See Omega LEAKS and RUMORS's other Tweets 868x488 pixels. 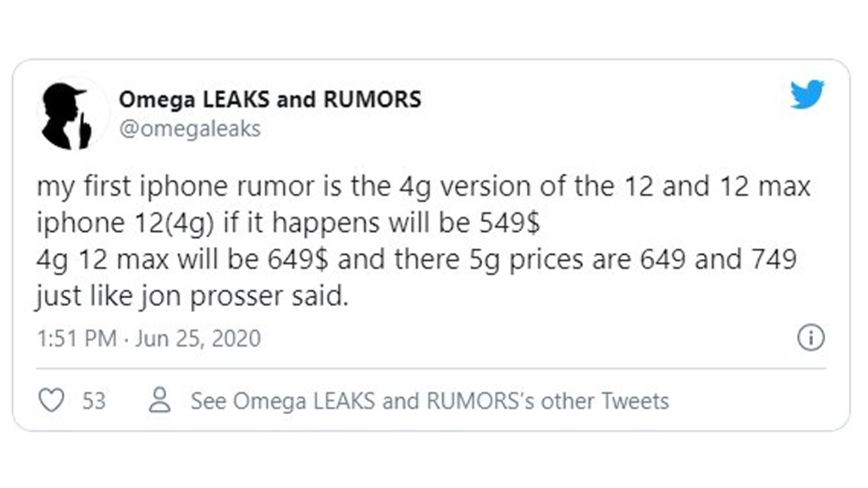pyautogui.click(x=429, y=401)
